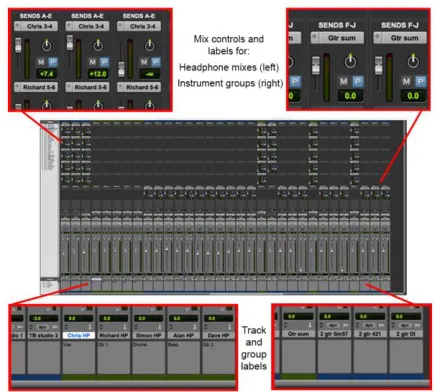The width and height of the screenshot is (436, 392).
Task: Click the +12.0 send level field
Action: (x=98, y=74)
